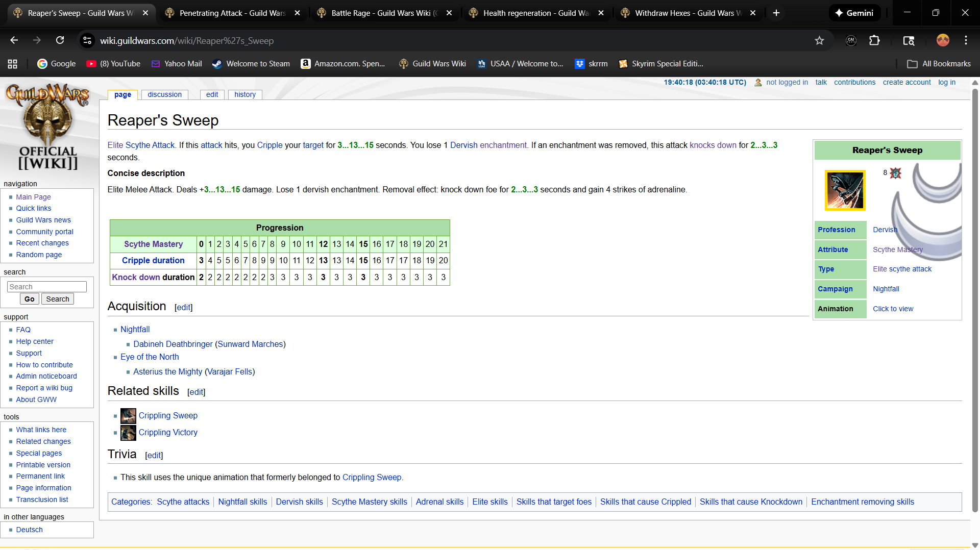Open the browser extensions puzzle icon

point(874,40)
